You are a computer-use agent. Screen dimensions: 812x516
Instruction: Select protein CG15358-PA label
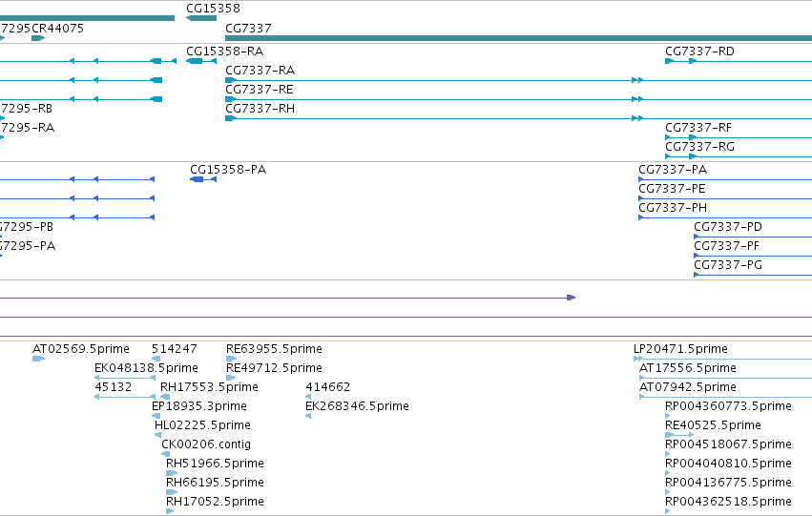(x=228, y=170)
